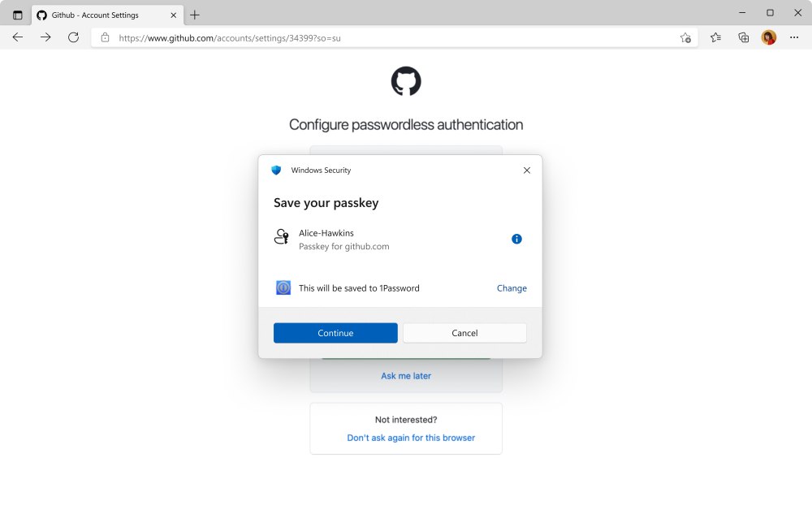Open the tab actions menu icon
The height and width of the screenshot is (514, 812).
click(x=17, y=14)
